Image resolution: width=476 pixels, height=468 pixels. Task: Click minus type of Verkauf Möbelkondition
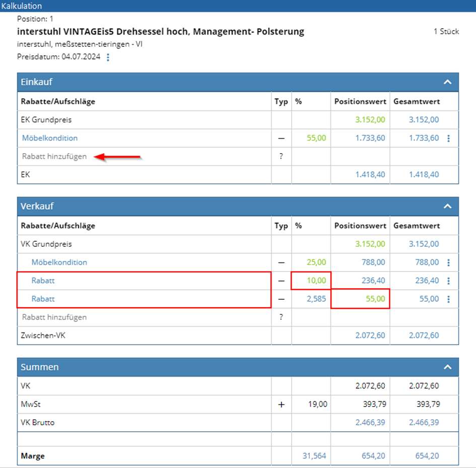[x=281, y=262]
